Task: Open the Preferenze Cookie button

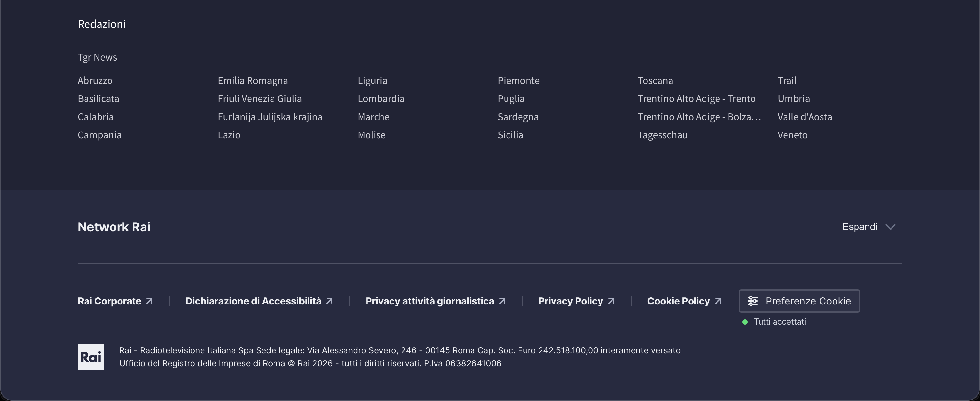Action: pos(799,301)
